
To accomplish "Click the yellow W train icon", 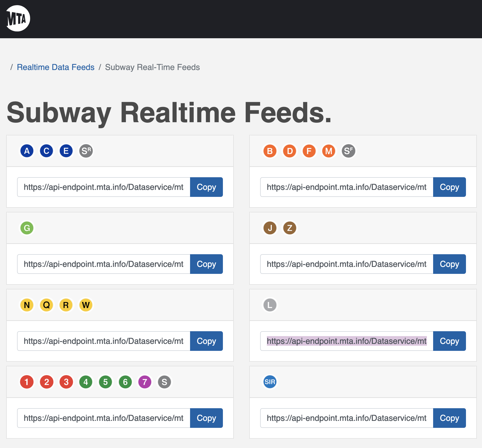I will tap(86, 305).
